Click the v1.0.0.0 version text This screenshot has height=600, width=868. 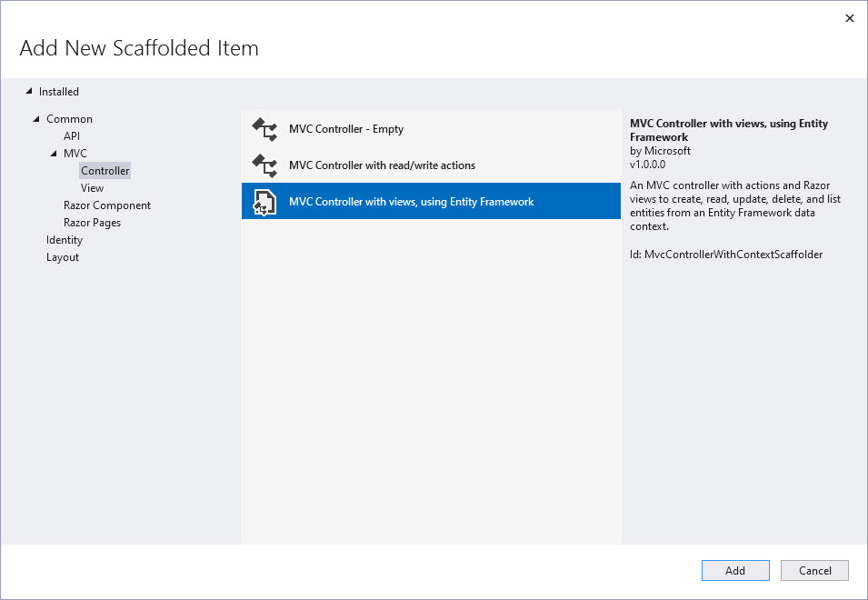pos(647,165)
